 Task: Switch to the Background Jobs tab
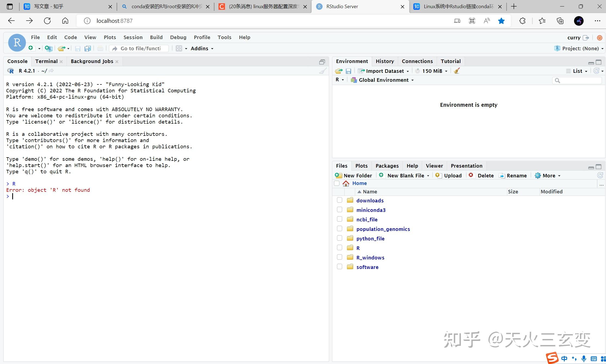point(92,61)
